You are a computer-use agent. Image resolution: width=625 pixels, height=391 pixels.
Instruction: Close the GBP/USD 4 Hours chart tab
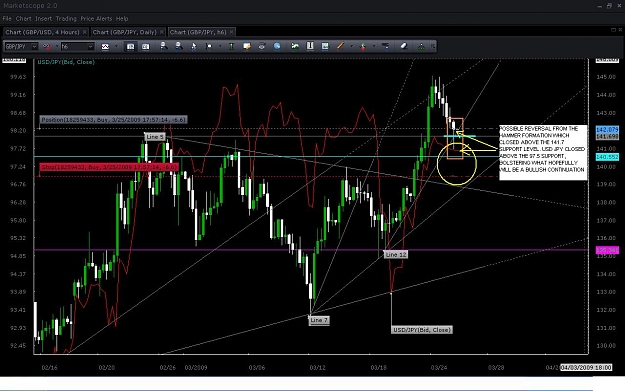tap(85, 32)
